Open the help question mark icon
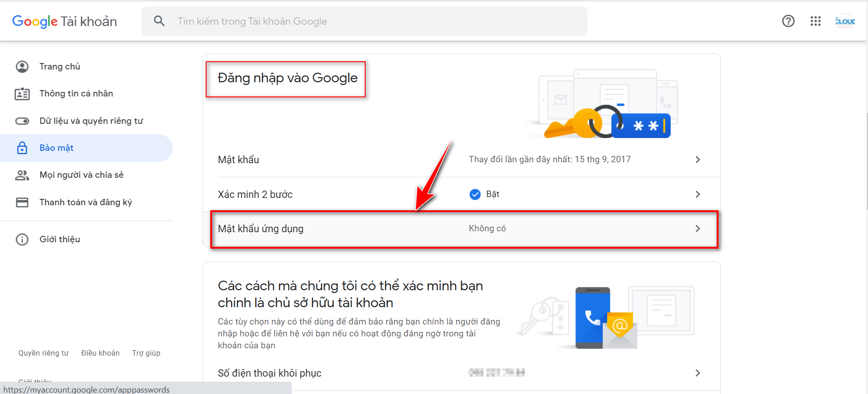868x394 pixels. coord(788,21)
